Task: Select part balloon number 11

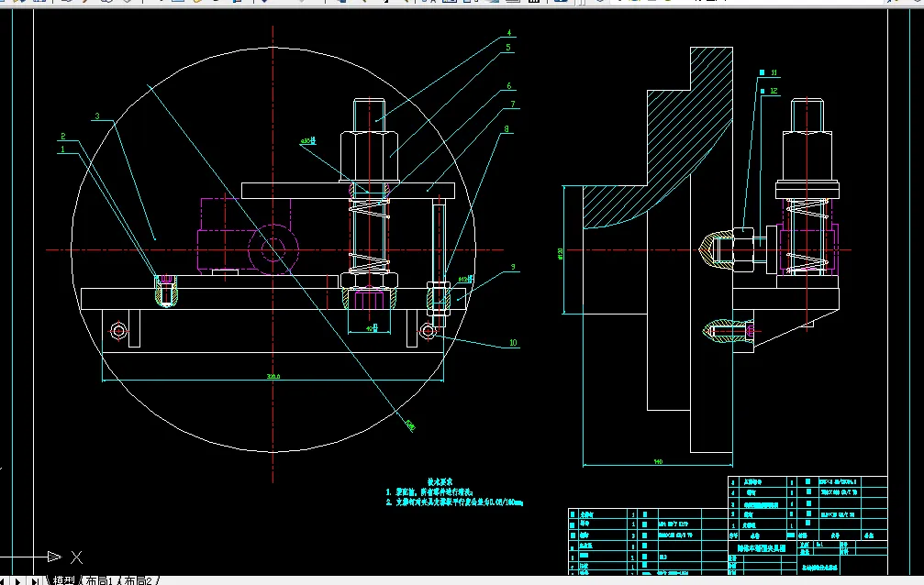Action: pos(774,73)
